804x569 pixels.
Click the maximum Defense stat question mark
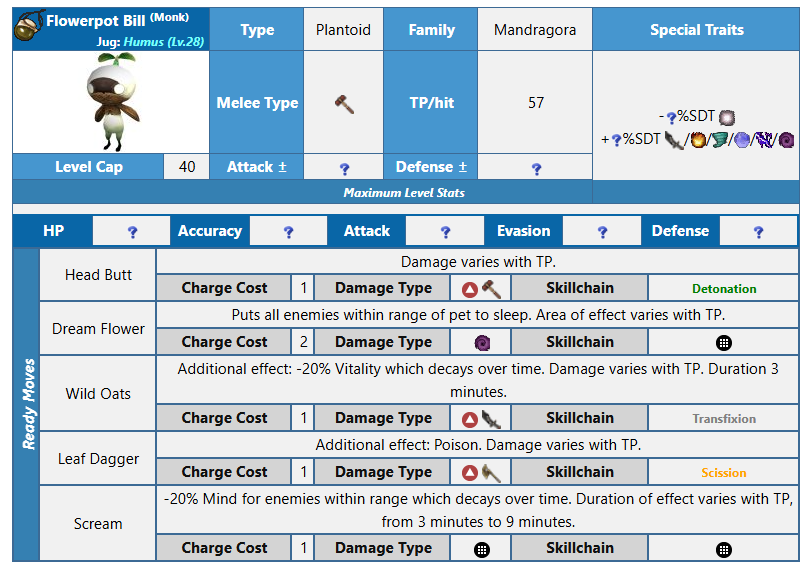tap(759, 232)
